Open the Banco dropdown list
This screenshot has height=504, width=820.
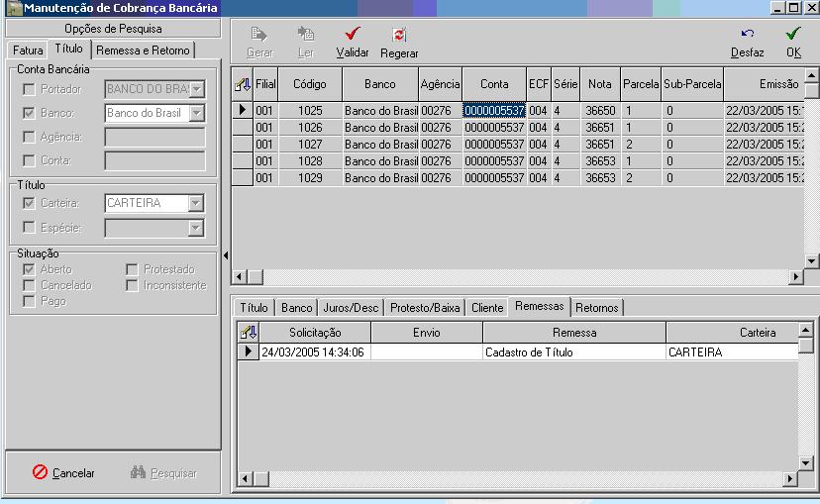[196, 113]
